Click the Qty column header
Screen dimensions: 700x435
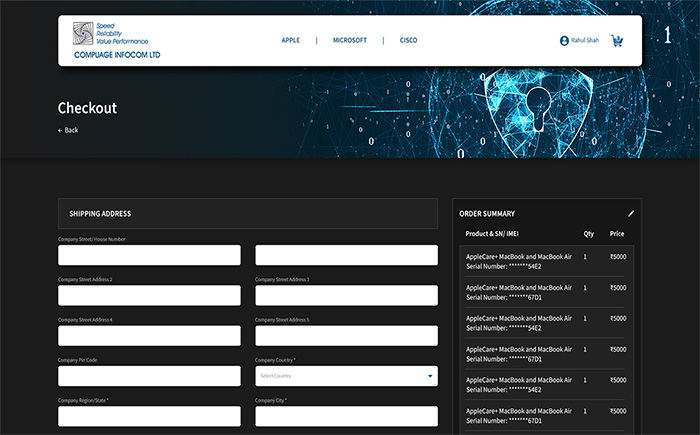point(588,234)
